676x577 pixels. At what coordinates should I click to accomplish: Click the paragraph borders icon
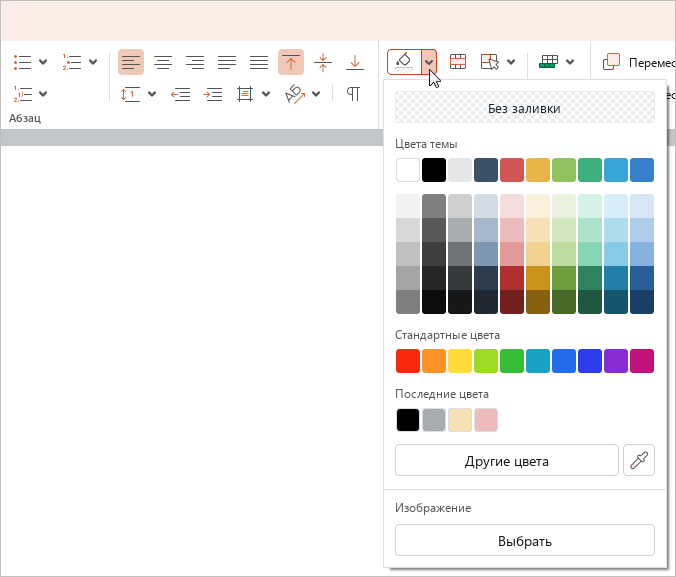244,94
